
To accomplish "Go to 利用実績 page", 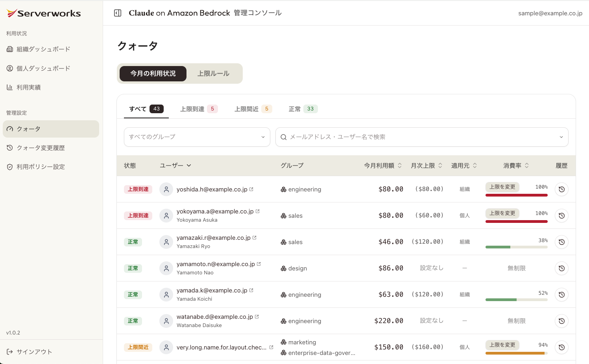I will pos(51,87).
